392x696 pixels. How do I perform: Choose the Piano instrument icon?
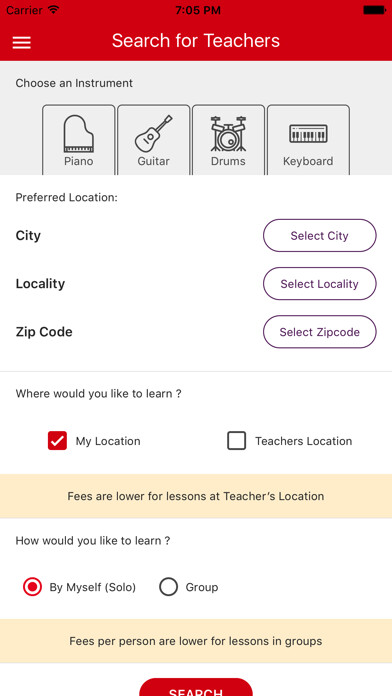click(79, 140)
